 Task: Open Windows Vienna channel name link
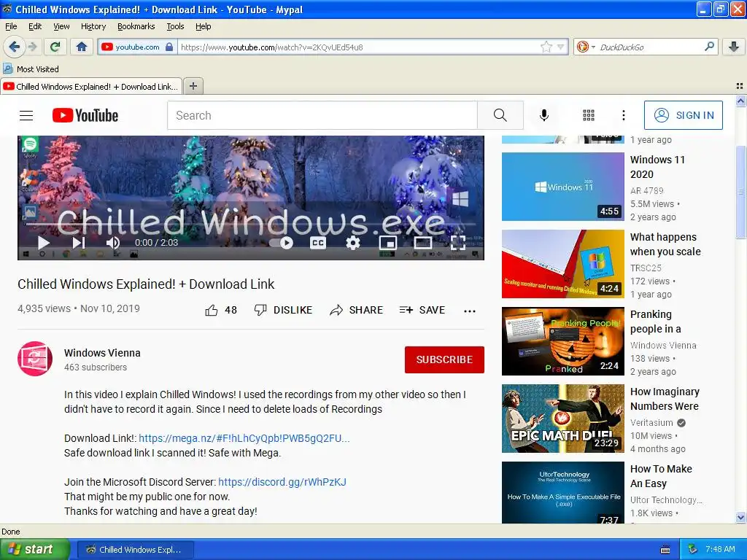(x=102, y=353)
